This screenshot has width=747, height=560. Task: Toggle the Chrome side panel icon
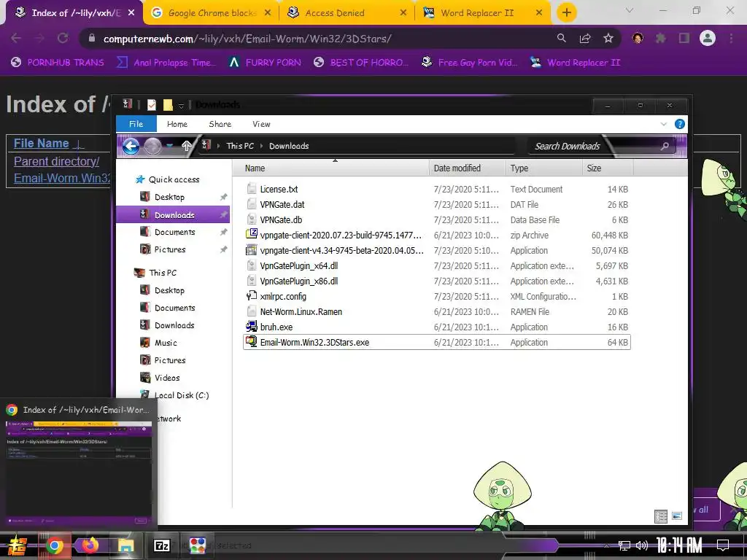[x=684, y=38]
